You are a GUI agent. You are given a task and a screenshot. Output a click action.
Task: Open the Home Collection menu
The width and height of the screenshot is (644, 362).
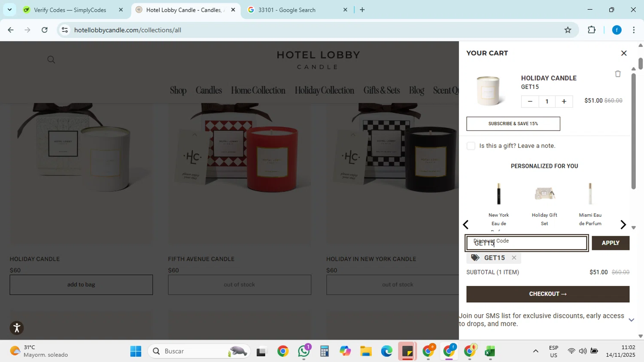coord(258,90)
